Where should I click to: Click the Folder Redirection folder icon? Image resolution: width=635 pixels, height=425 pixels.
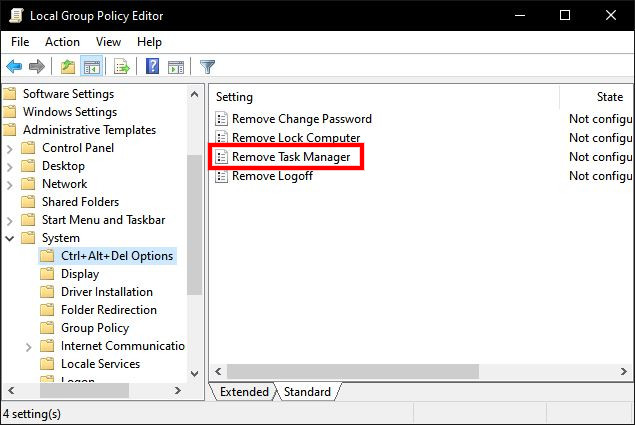point(47,310)
